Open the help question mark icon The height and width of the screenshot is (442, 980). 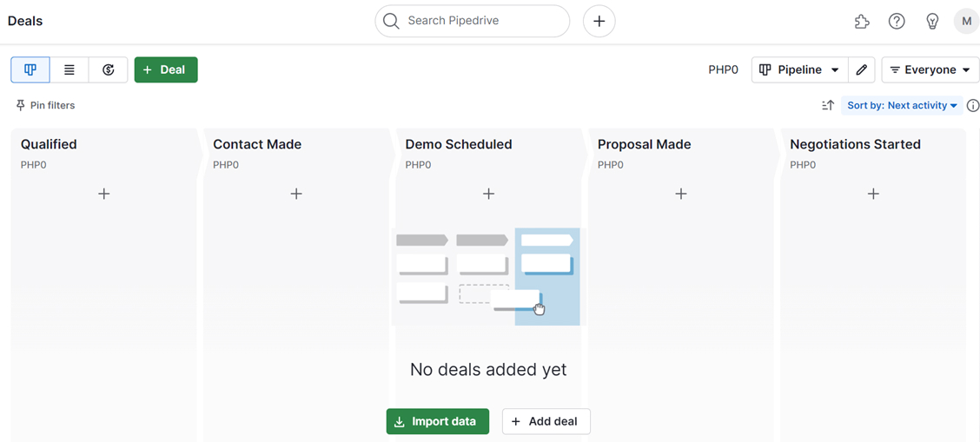[x=897, y=22]
